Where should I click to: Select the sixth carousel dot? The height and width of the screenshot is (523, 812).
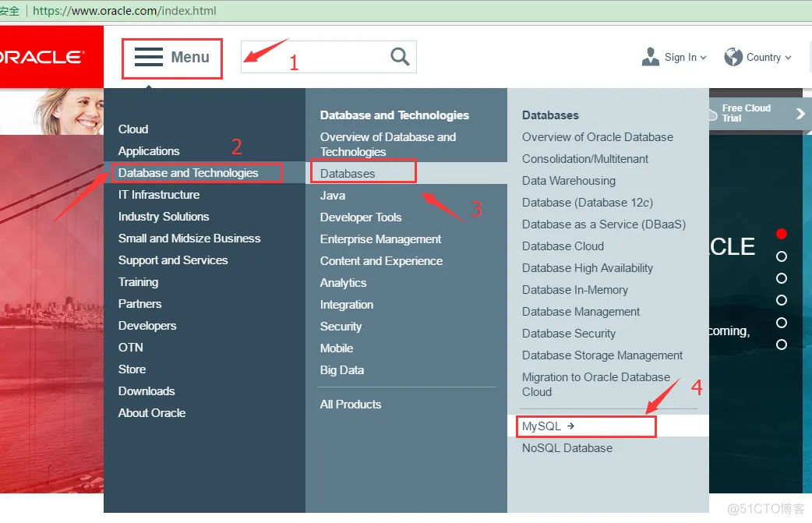click(782, 345)
